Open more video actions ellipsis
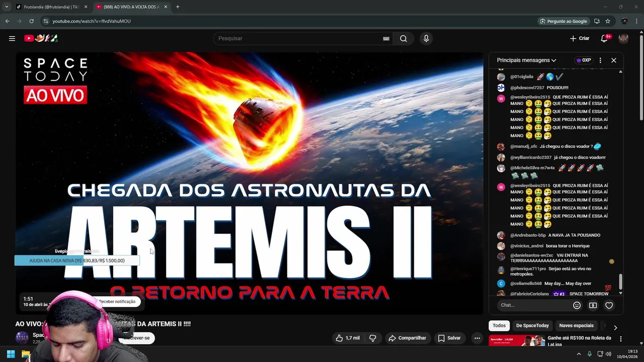The image size is (644, 362). click(x=477, y=338)
